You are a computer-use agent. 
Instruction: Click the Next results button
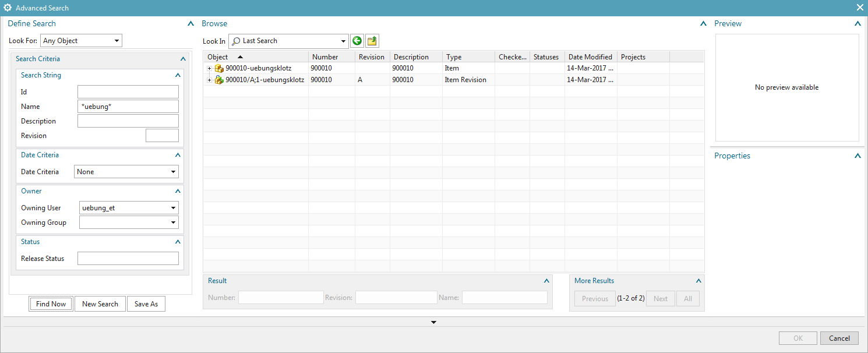(x=661, y=299)
